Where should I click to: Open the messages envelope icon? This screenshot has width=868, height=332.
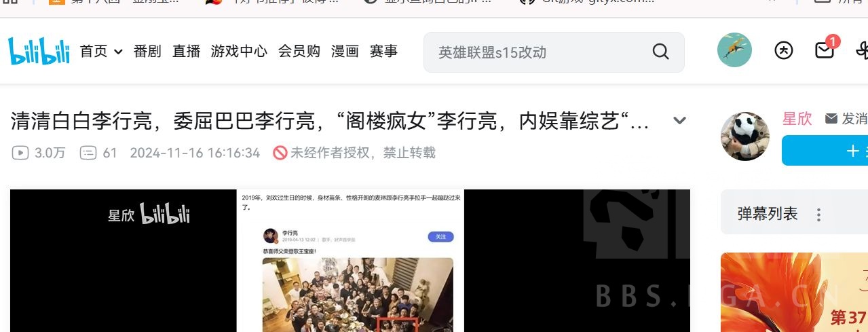pyautogui.click(x=825, y=50)
